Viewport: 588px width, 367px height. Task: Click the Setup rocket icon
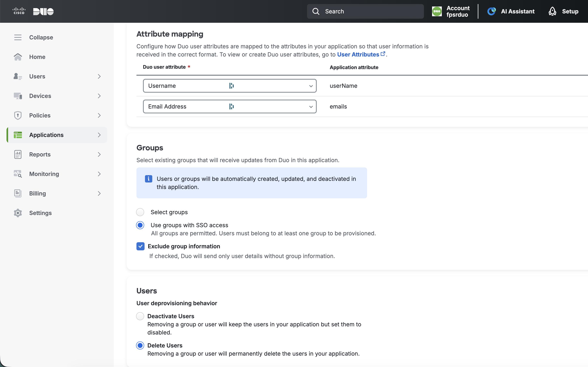[552, 11]
